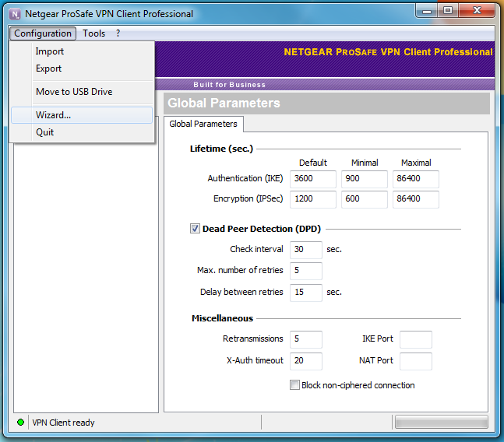Screen dimensions: 504x442
Task: Click the Netgear app icon in title bar
Action: click(15, 14)
